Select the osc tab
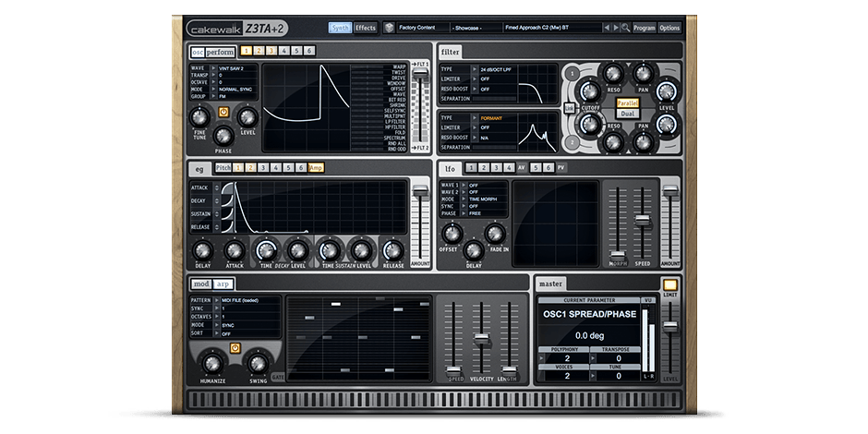Screen dimensions: 868x434 (x=198, y=52)
